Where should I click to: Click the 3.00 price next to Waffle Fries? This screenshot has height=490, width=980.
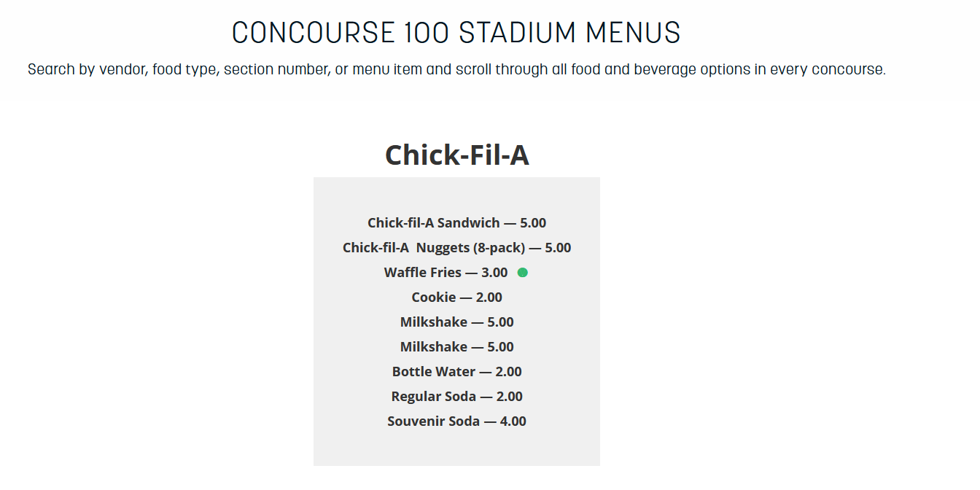[x=494, y=273]
